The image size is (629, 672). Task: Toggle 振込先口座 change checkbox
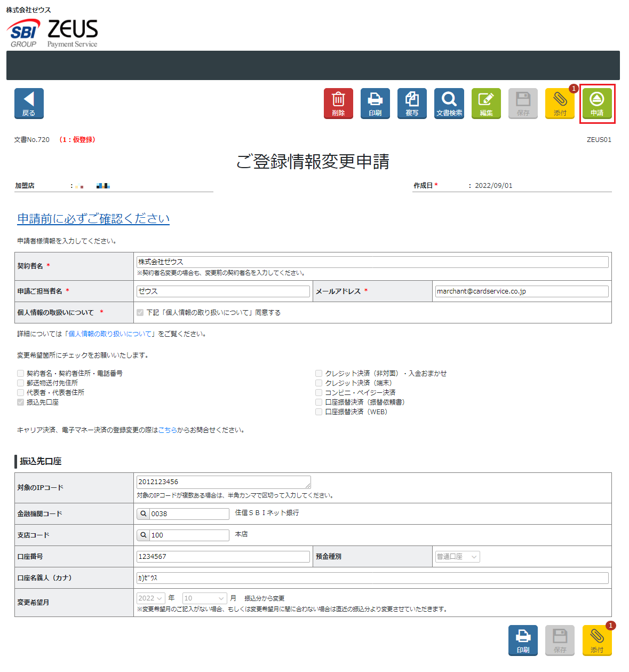(20, 402)
